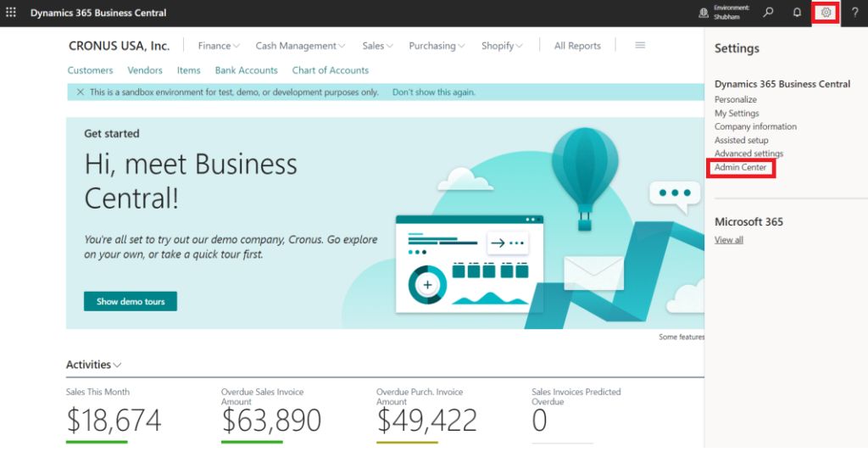Open Assisted setup
The image size is (868, 452).
(741, 140)
